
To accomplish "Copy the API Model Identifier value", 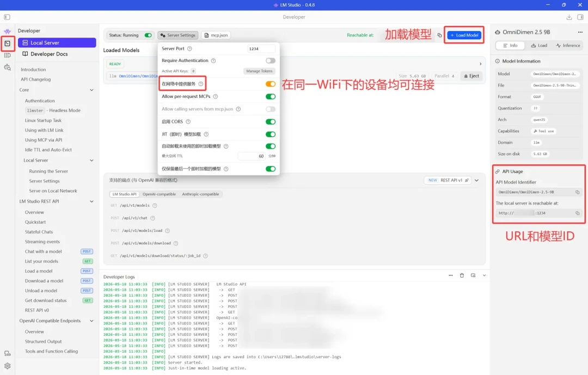I will [578, 192].
